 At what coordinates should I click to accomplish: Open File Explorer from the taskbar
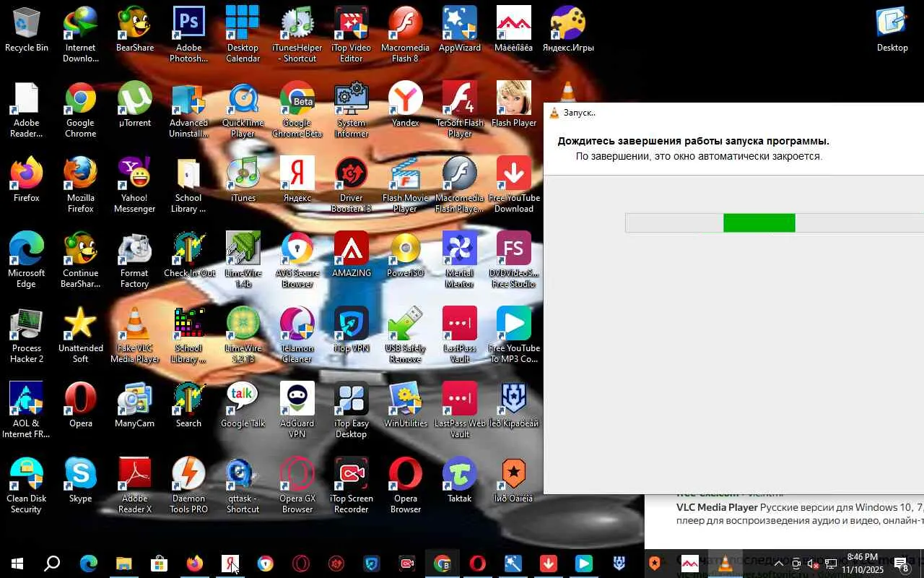click(x=123, y=564)
